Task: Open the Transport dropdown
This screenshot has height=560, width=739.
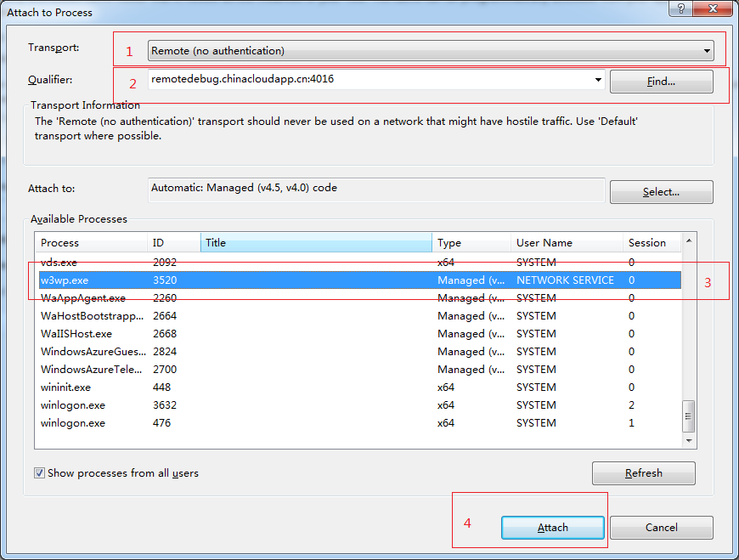Action: [431, 50]
